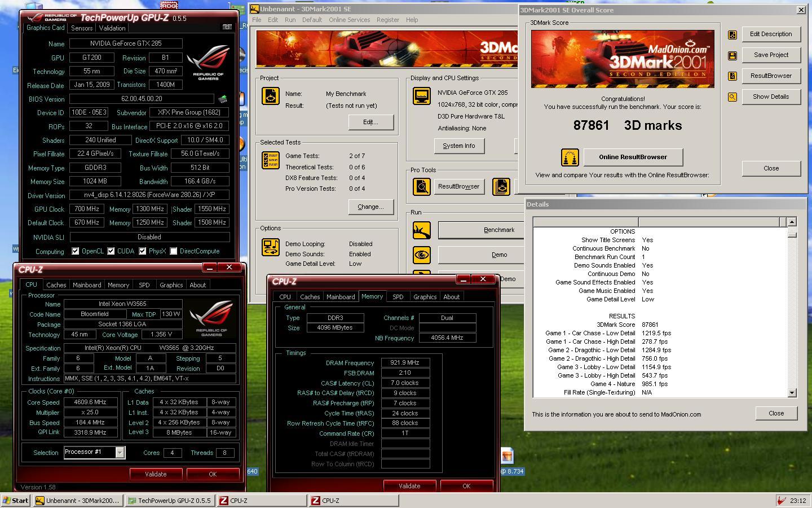The image size is (812, 508).
Task: Click the DRAM Frequency value field
Action: (405, 363)
